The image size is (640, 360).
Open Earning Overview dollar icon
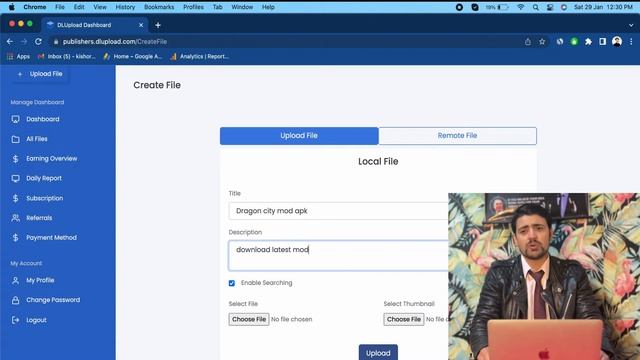(x=16, y=159)
